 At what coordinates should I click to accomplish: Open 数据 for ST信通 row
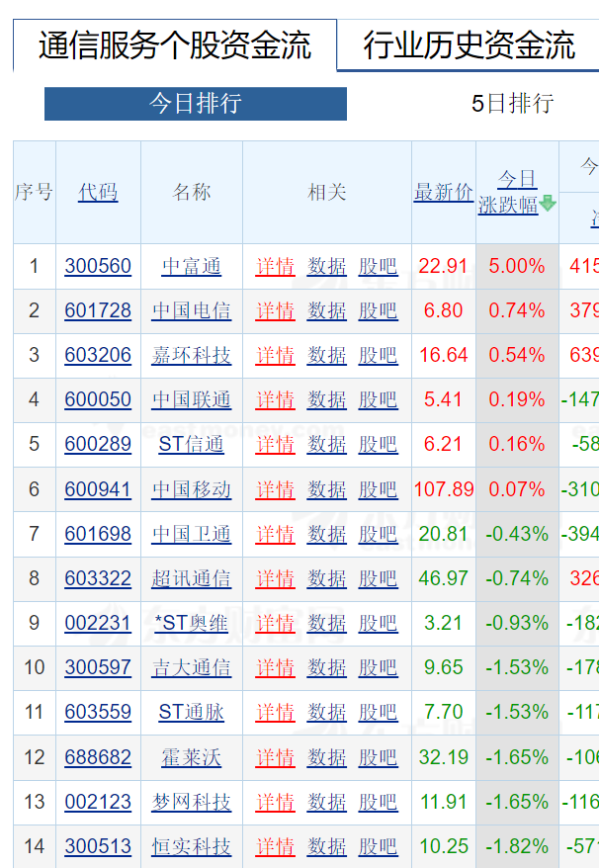point(326,444)
